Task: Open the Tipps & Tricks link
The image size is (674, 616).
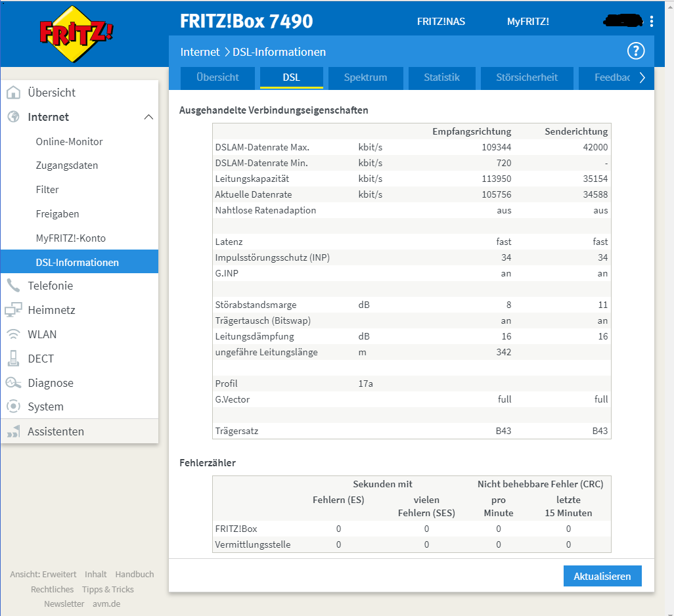Action: pyautogui.click(x=108, y=589)
